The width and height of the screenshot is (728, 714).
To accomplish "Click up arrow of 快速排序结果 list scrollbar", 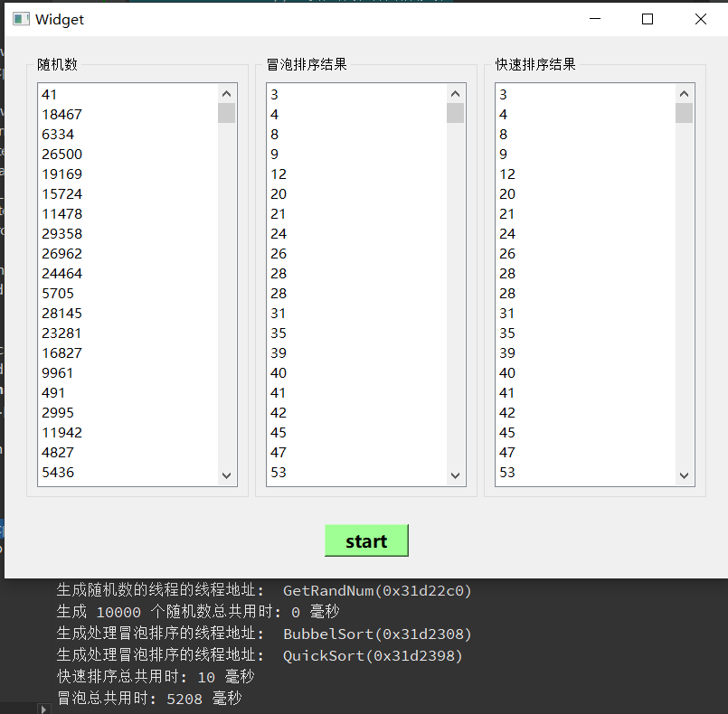I will (684, 94).
